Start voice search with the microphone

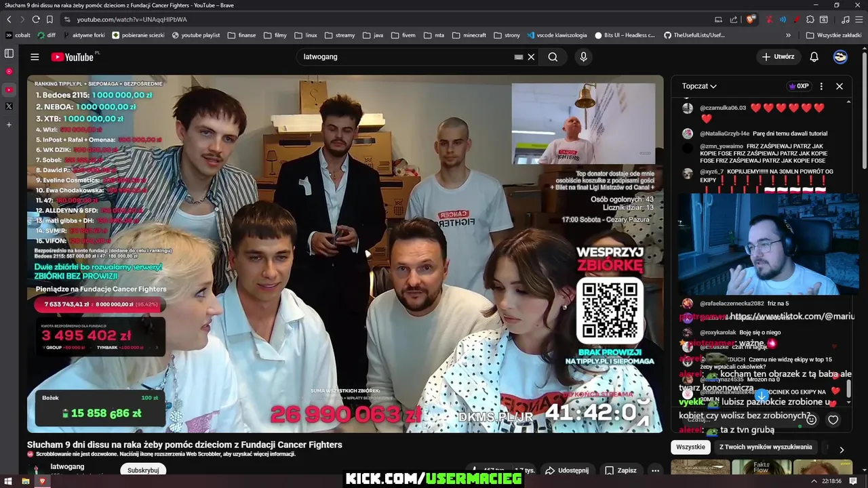pos(583,57)
